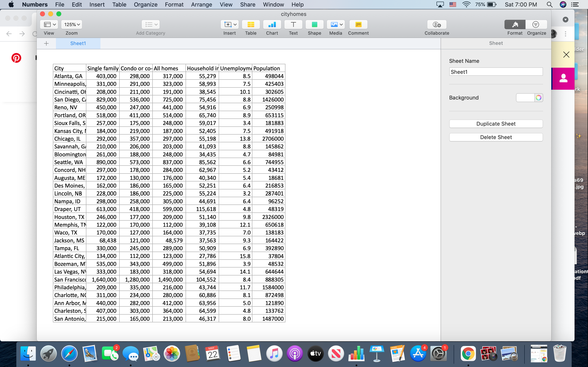Insert a chart from the toolbar
This screenshot has width=588, height=367.
pyautogui.click(x=272, y=24)
